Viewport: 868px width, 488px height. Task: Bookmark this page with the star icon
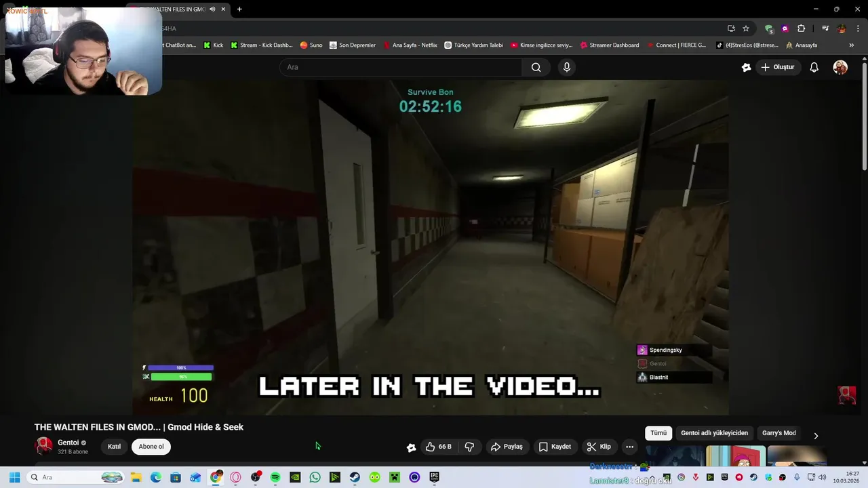746,28
